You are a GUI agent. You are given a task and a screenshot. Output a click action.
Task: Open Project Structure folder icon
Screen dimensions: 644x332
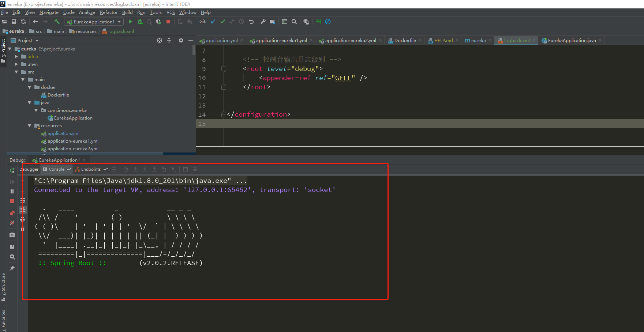point(273,22)
